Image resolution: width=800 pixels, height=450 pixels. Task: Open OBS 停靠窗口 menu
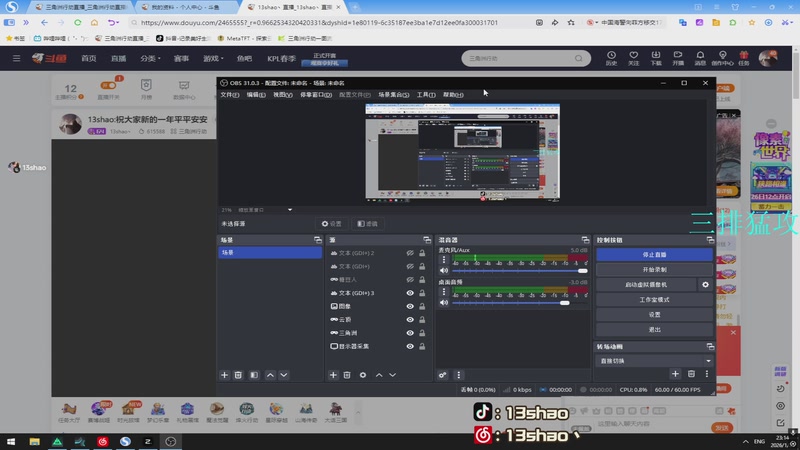pos(315,95)
